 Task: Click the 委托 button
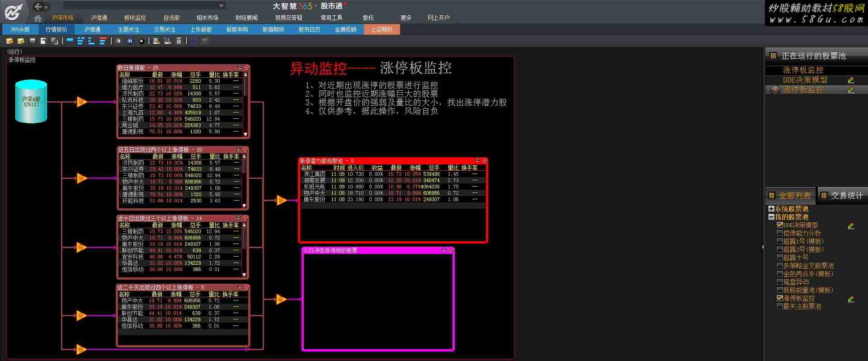(x=368, y=18)
